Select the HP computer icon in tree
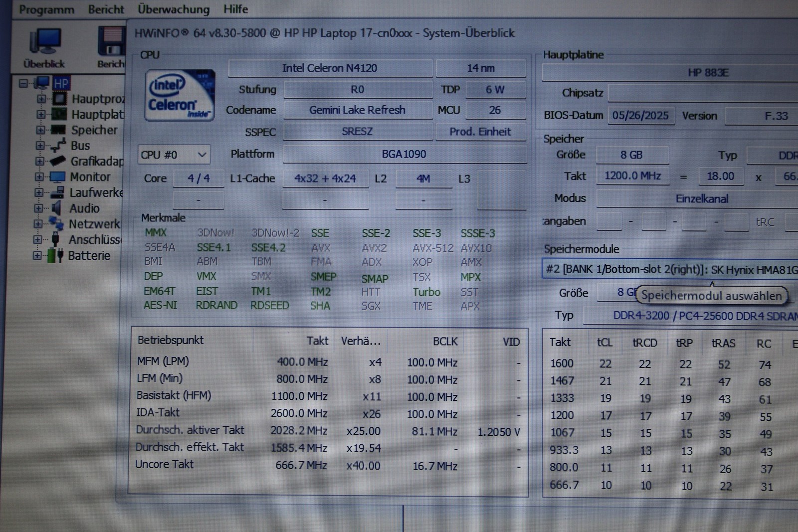Screen dimensions: 798x532 click(42, 83)
